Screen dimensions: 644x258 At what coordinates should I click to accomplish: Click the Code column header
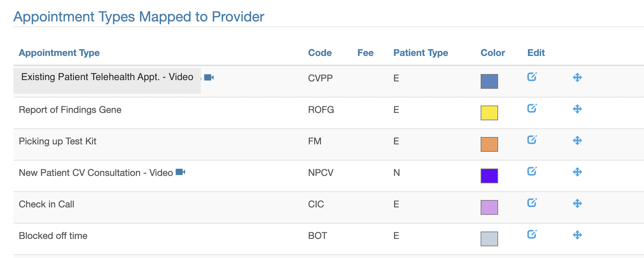pyautogui.click(x=320, y=53)
